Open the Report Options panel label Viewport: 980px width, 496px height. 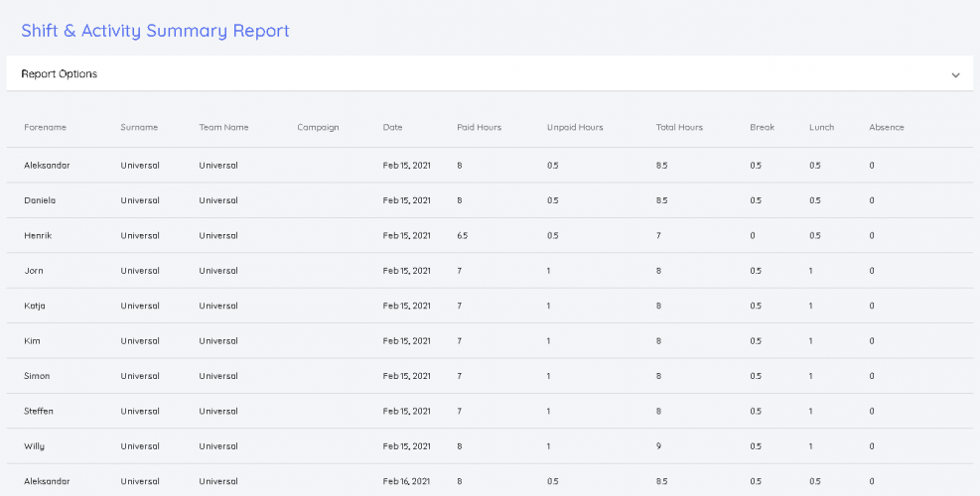coord(60,74)
